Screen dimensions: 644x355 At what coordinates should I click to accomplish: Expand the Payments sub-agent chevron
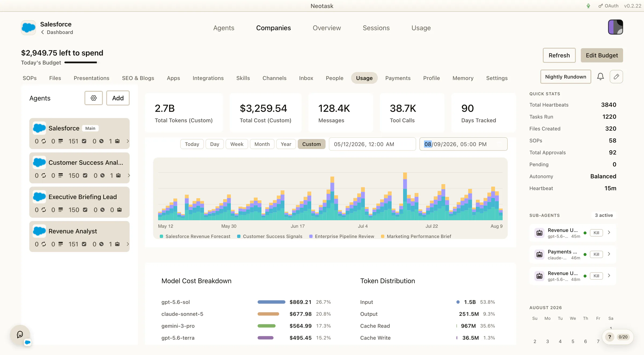pos(609,254)
